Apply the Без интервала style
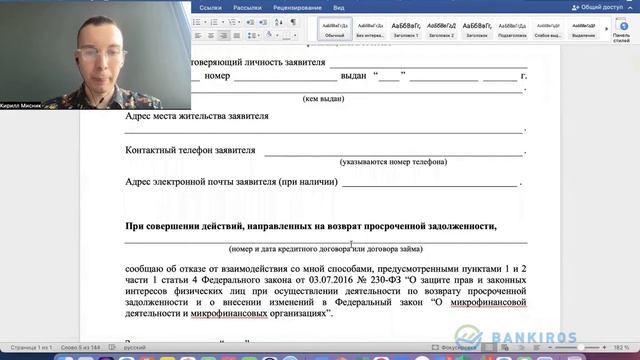This screenshot has width=640, height=360. tap(370, 29)
